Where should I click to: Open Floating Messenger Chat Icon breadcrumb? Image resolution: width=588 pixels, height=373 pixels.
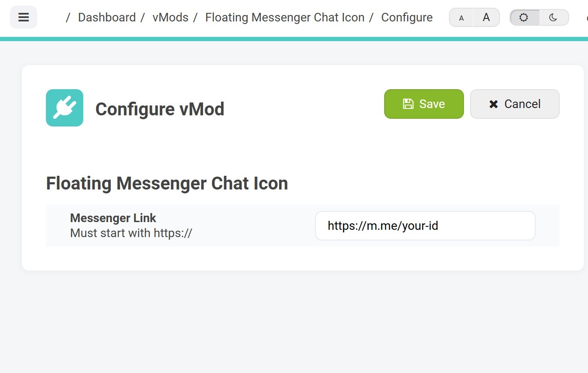tap(285, 18)
